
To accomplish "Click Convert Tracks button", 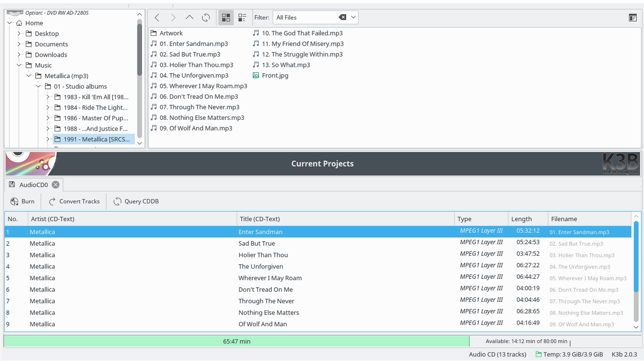I will pos(74,201).
